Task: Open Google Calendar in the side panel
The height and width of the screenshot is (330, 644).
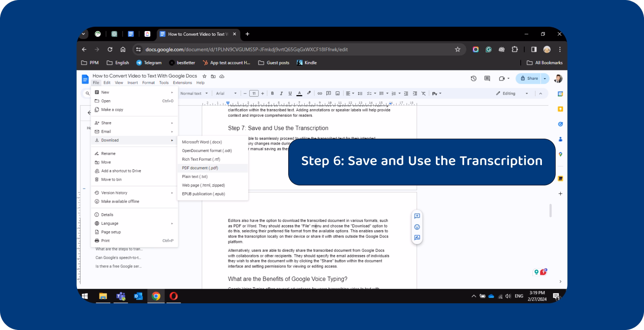Action: (x=560, y=94)
